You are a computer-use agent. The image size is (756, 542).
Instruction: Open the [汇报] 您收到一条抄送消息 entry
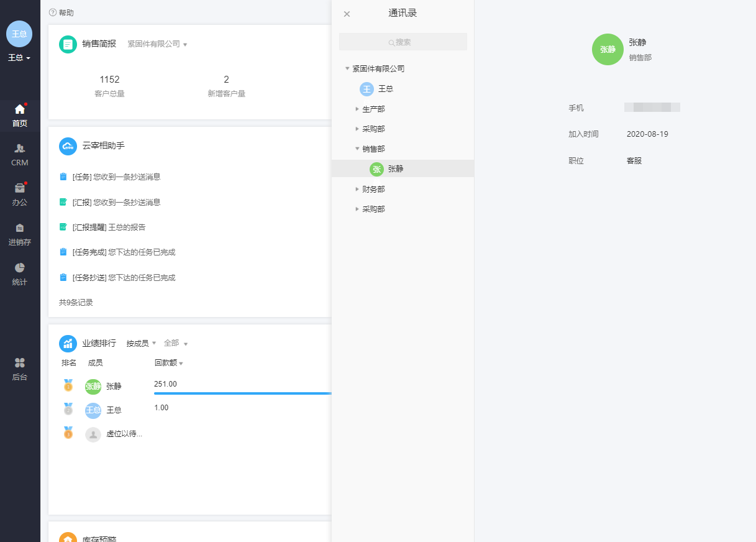click(x=116, y=202)
